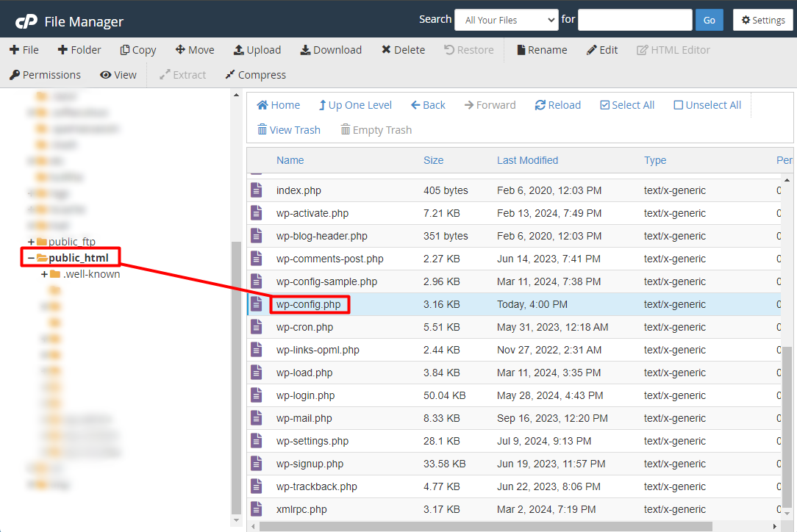Click the Copy toolbar button

pos(137,50)
